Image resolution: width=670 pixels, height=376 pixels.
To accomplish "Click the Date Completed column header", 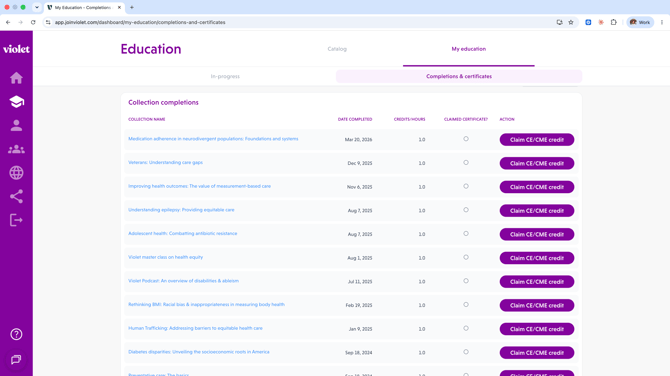I will tap(355, 119).
